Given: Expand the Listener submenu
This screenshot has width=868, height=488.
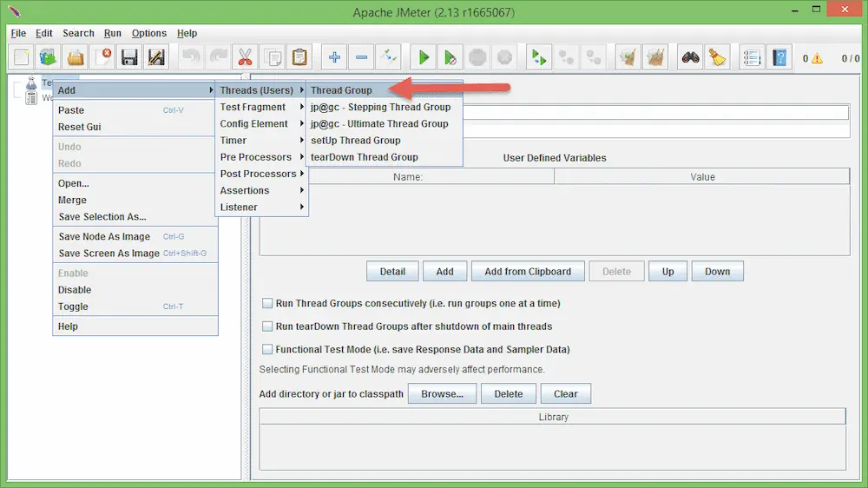Looking at the screenshot, I should 262,207.
